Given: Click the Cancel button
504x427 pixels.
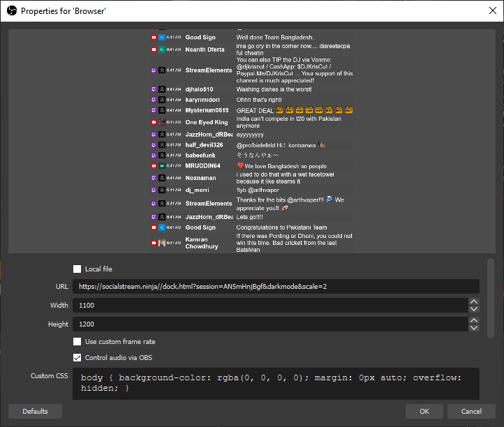Looking at the screenshot, I should pos(471,412).
